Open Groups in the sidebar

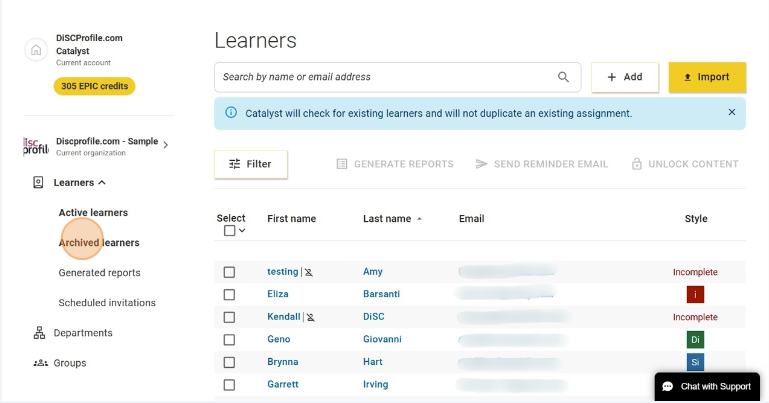point(70,363)
